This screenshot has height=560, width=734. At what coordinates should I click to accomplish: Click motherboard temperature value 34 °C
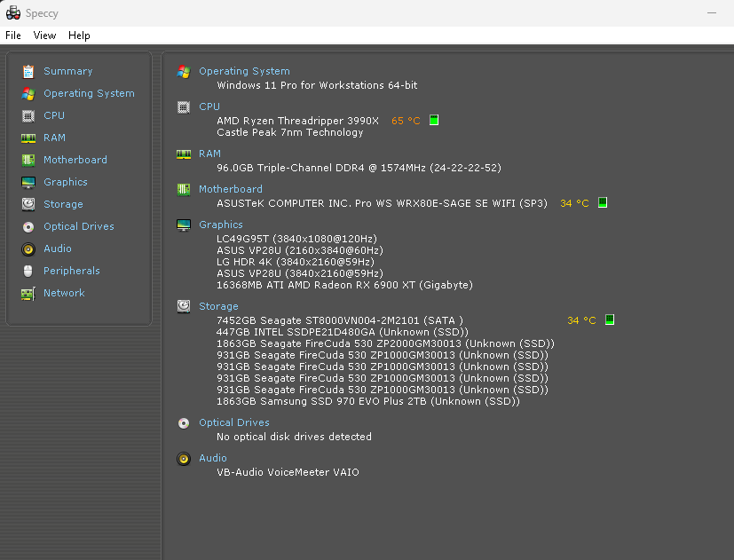pyautogui.click(x=574, y=203)
